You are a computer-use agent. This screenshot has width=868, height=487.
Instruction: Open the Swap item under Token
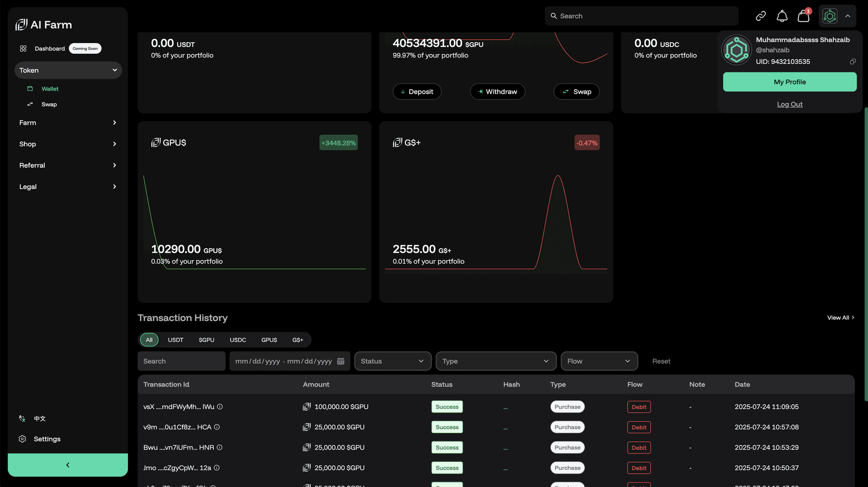point(49,104)
